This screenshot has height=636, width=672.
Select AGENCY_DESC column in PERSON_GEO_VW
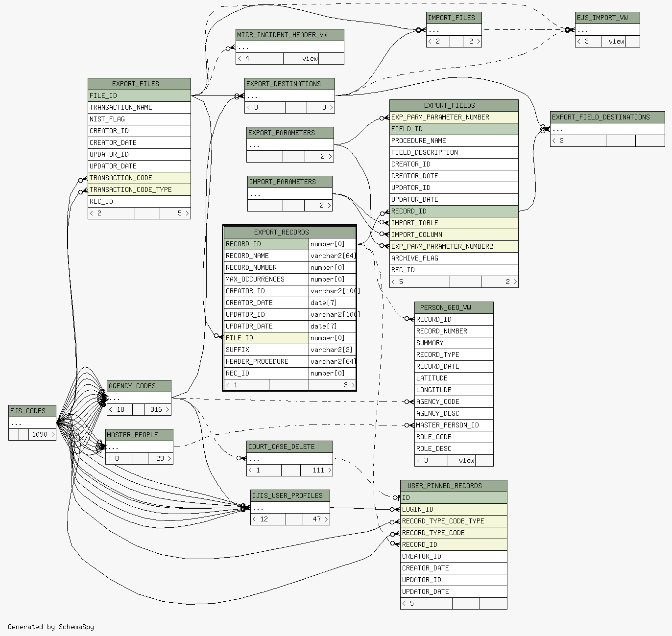[454, 413]
